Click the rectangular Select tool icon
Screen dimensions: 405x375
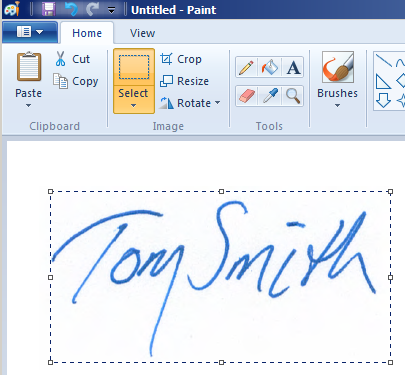(134, 67)
